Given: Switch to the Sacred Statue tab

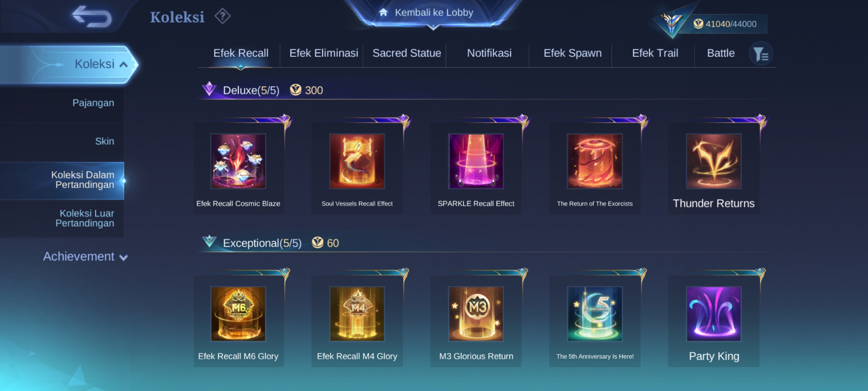Looking at the screenshot, I should [x=407, y=53].
